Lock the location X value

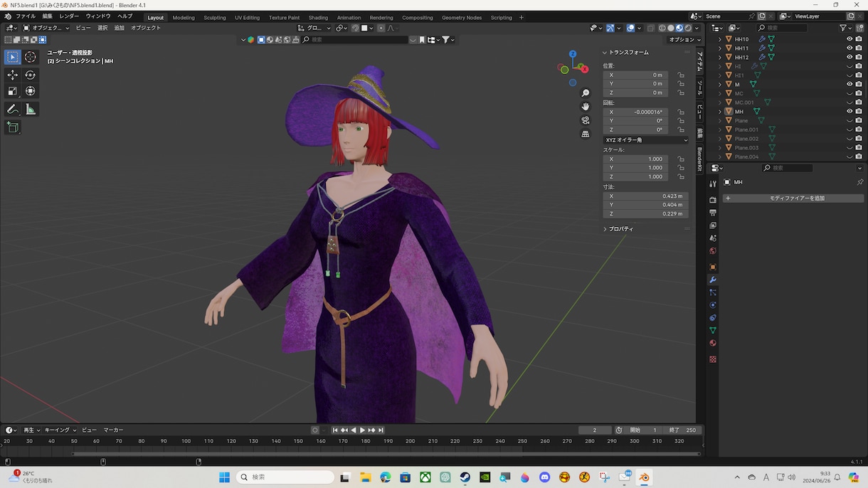pos(681,75)
